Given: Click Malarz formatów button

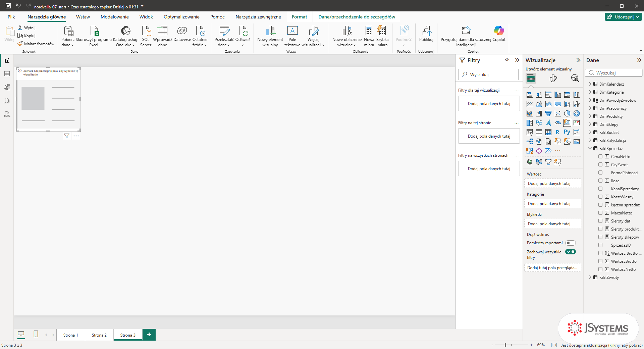Looking at the screenshot, I should (36, 44).
